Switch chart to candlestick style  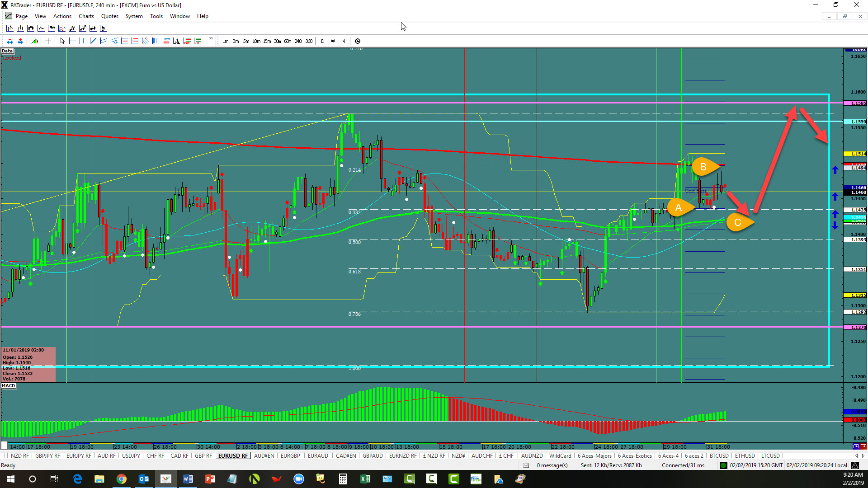[31, 28]
